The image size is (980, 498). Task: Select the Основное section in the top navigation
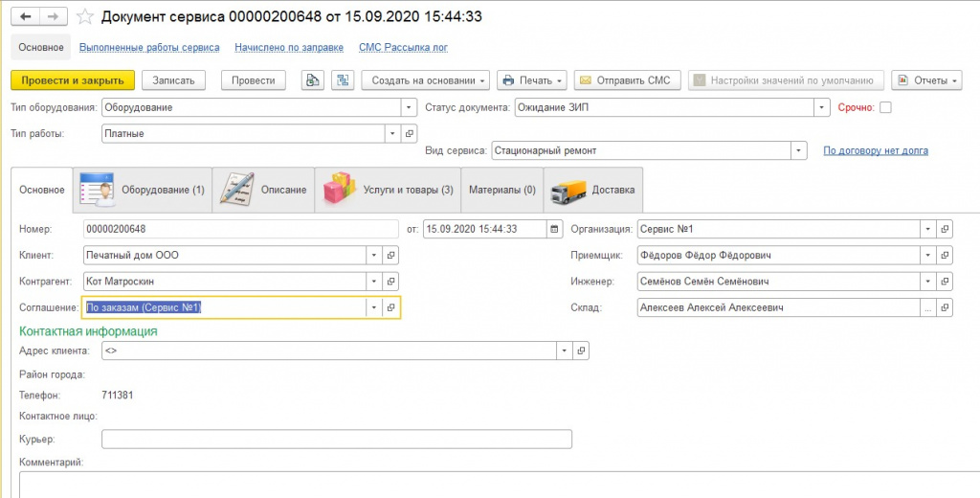(40, 48)
